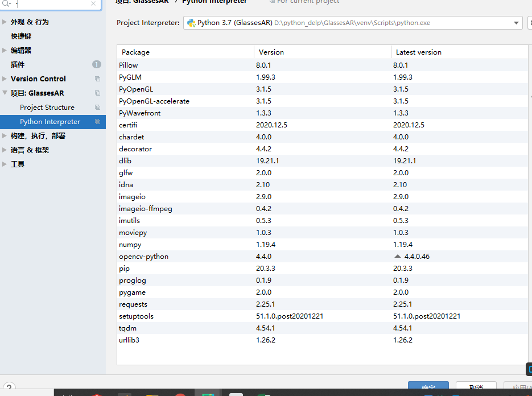Select the proglog package row

click(323, 280)
